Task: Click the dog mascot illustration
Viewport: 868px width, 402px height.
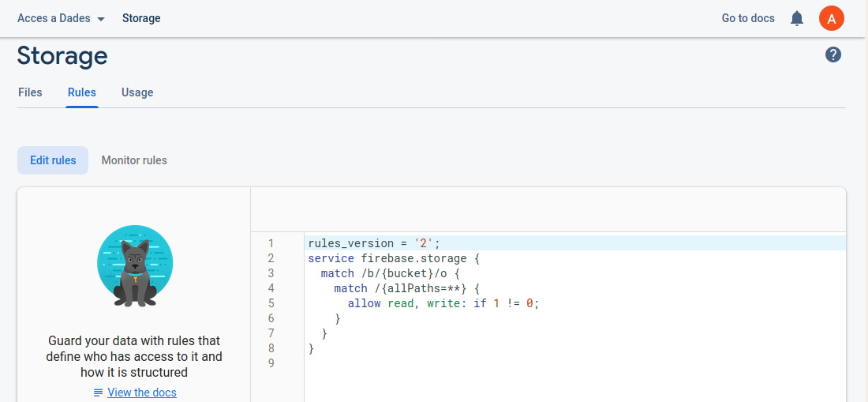Action: click(x=134, y=266)
